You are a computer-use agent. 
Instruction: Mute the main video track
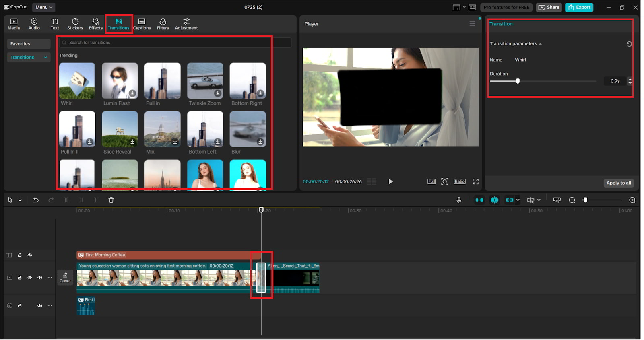point(40,278)
